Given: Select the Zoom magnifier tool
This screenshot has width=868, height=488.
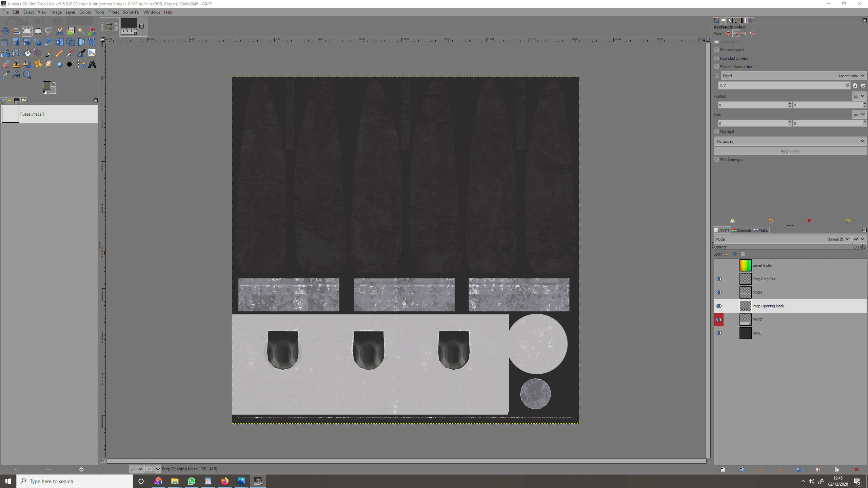Looking at the screenshot, I should coord(27,75).
